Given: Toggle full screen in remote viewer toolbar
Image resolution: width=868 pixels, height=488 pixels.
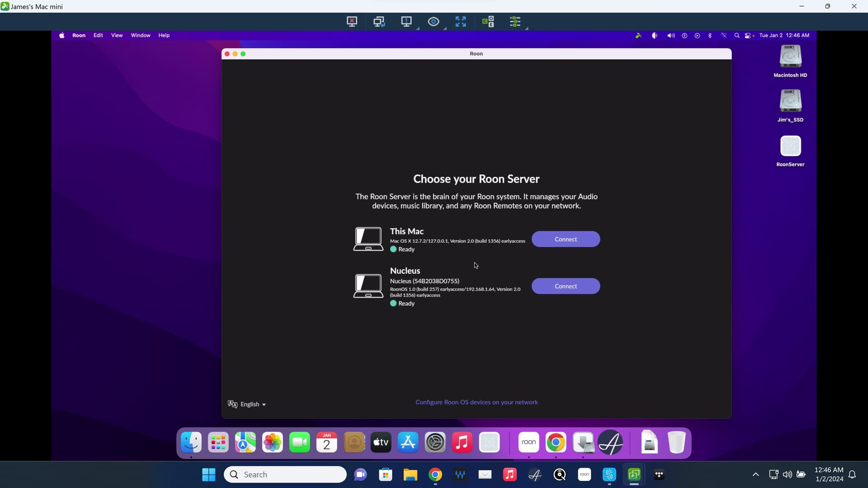Looking at the screenshot, I should [x=460, y=21].
